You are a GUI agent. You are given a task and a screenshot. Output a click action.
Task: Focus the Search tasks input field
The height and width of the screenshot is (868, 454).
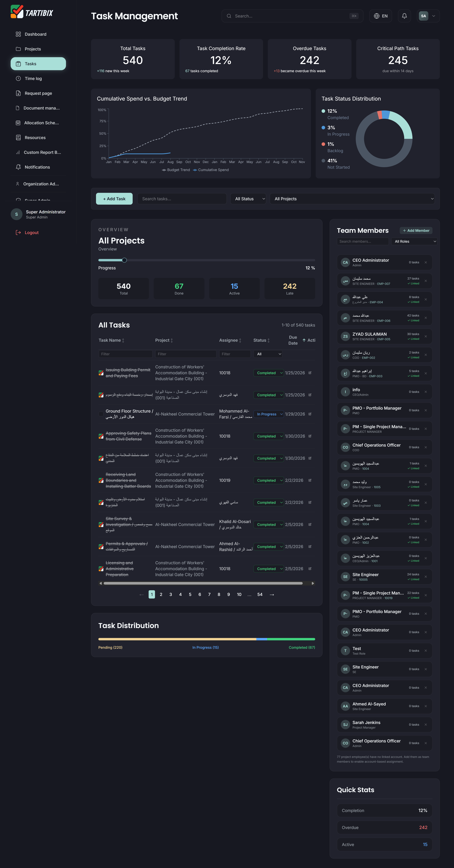coord(182,199)
